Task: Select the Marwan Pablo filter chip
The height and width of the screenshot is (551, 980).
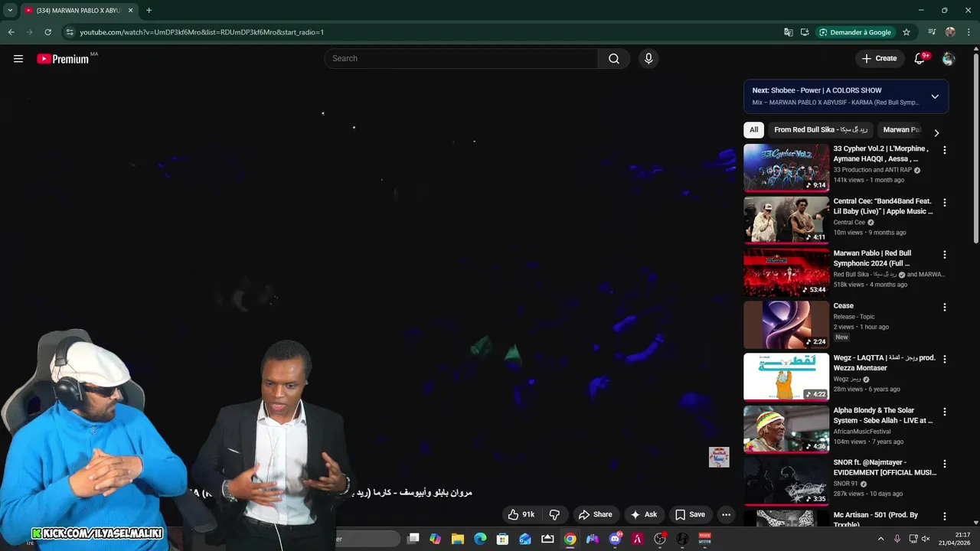Action: 901,130
